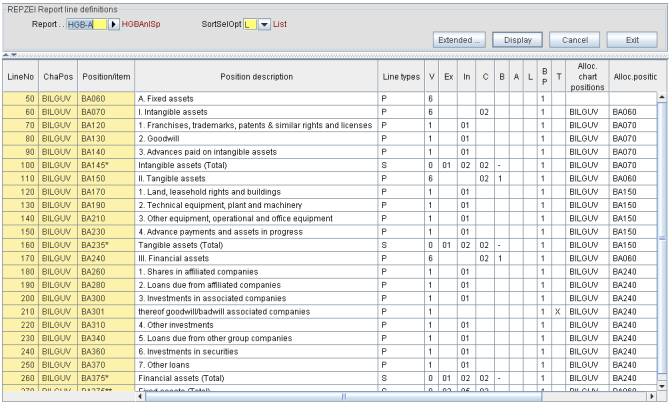This screenshot has width=669, height=403.
Task: Click the Alloc. chart positions column header
Action: [587, 77]
